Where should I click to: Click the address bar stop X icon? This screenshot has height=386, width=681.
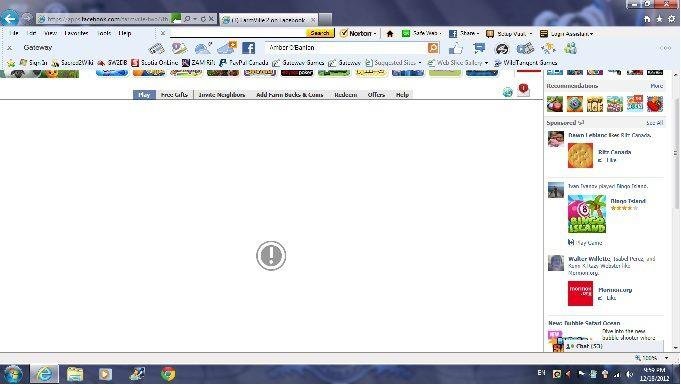211,19
